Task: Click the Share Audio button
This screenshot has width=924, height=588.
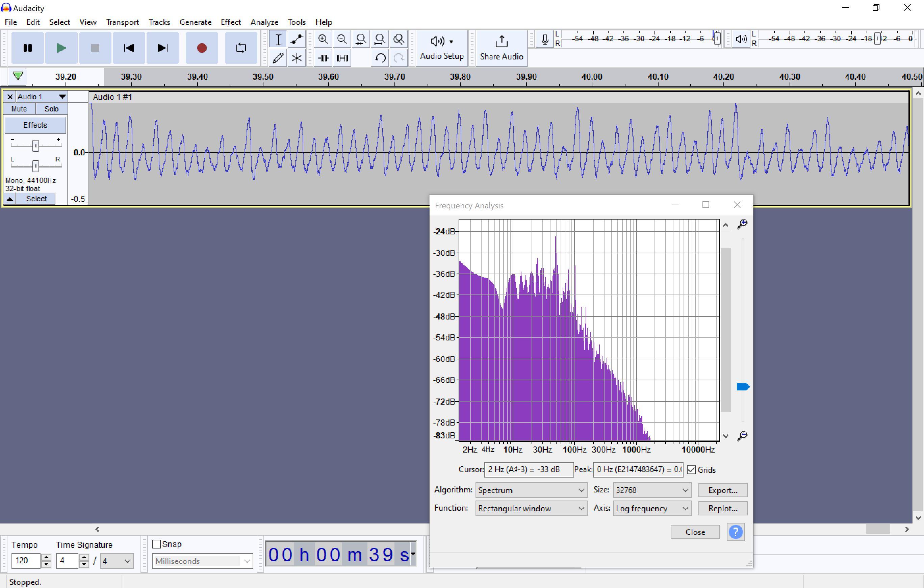Action: 502,48
